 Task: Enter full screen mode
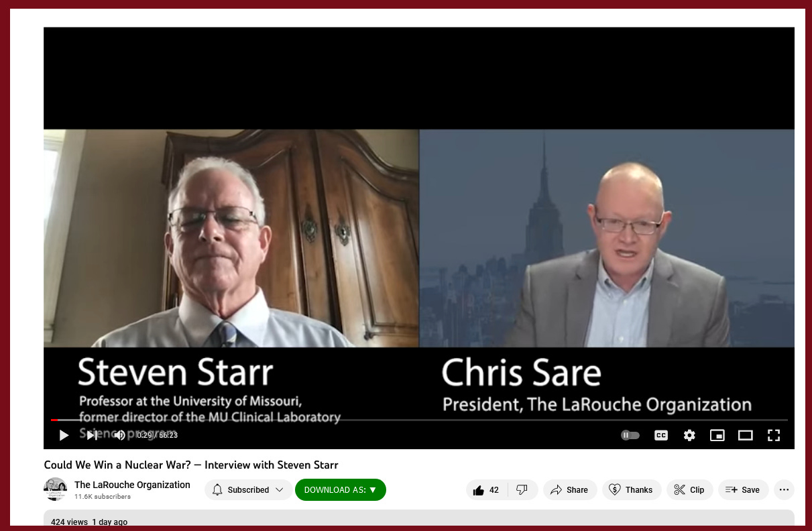774,435
